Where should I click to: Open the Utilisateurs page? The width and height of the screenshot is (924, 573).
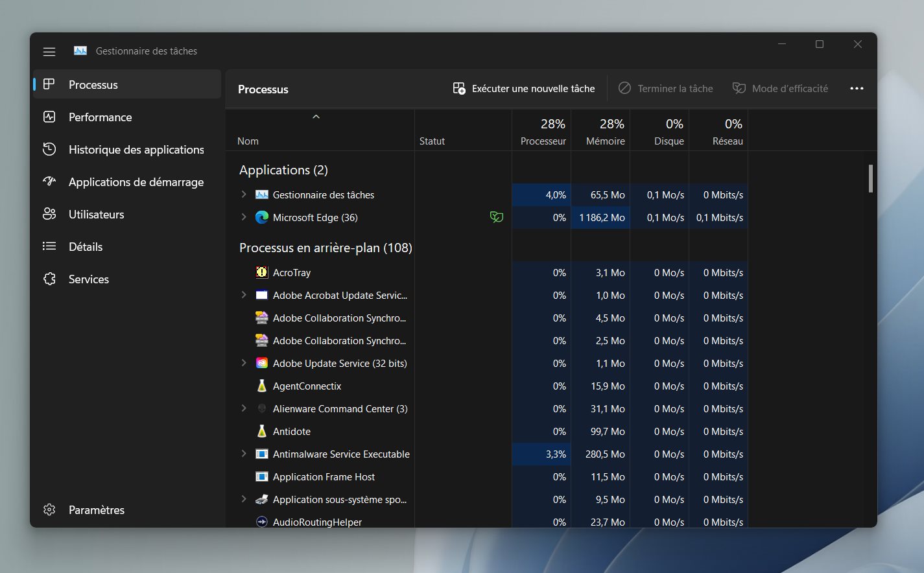[x=127, y=214]
